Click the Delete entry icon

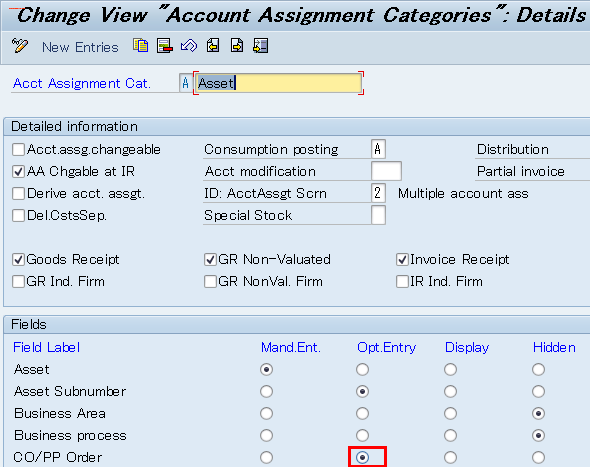pos(165,46)
